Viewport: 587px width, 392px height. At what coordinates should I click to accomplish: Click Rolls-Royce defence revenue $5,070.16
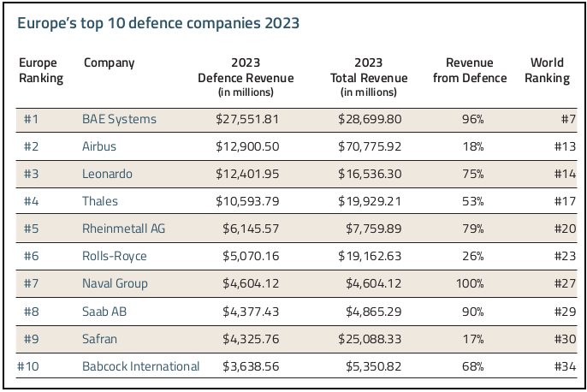[251, 257]
